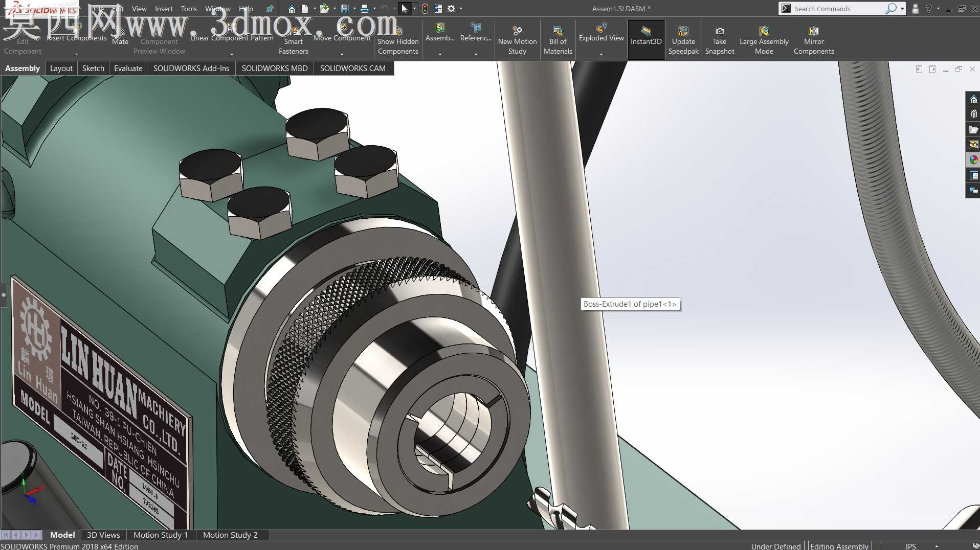980x550 pixels.
Task: Expand the Print dropdown arrow
Action: (x=374, y=9)
